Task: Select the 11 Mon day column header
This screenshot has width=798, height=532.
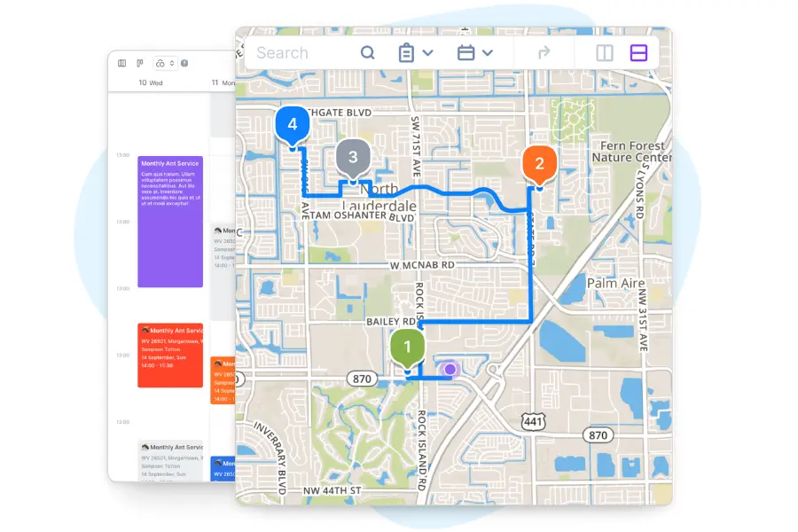Action: 223,82
